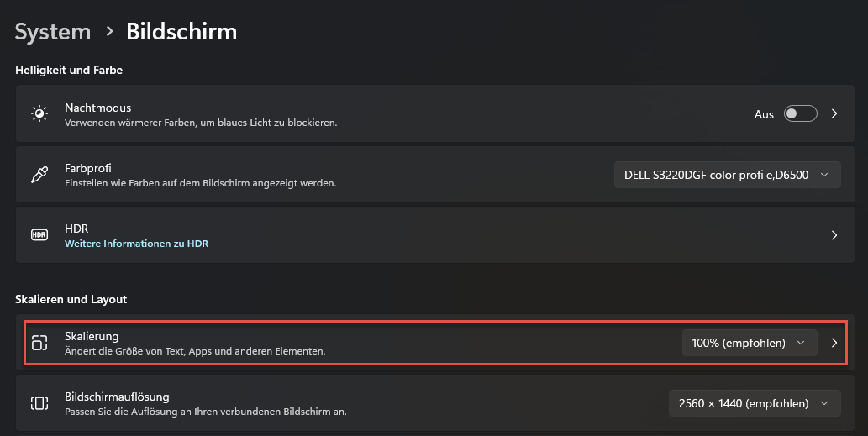Viewport: 868px width, 436px height.
Task: Open the Farbprofil DELL S3220DGF dropdown
Action: 727,175
